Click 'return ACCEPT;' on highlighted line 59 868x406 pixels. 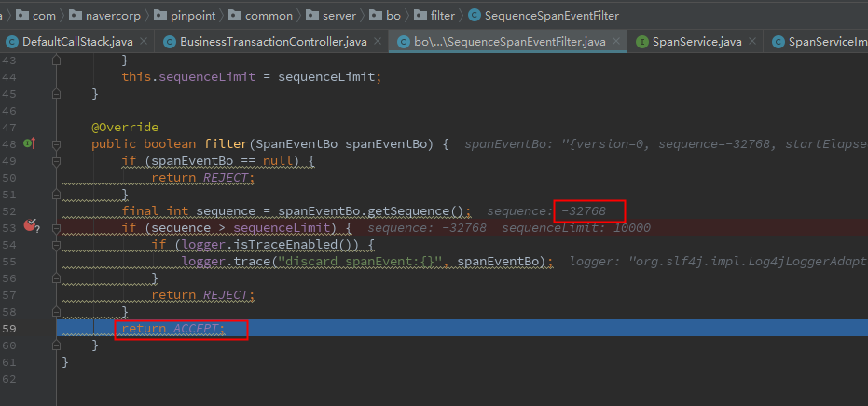173,329
